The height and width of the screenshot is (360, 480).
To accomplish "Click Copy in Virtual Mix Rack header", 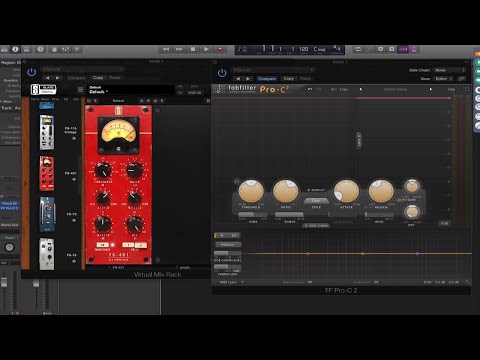I will (98, 78).
